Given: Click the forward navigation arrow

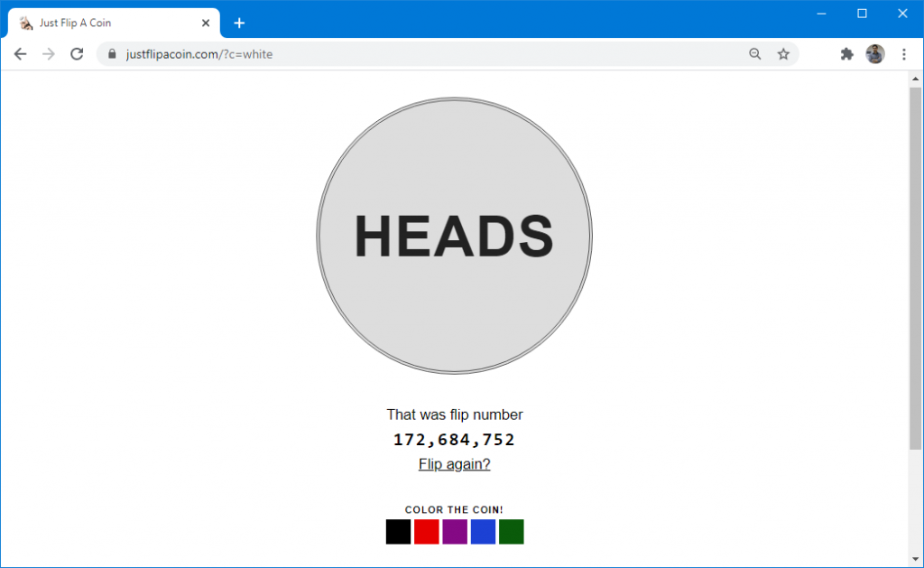Looking at the screenshot, I should [x=48, y=53].
